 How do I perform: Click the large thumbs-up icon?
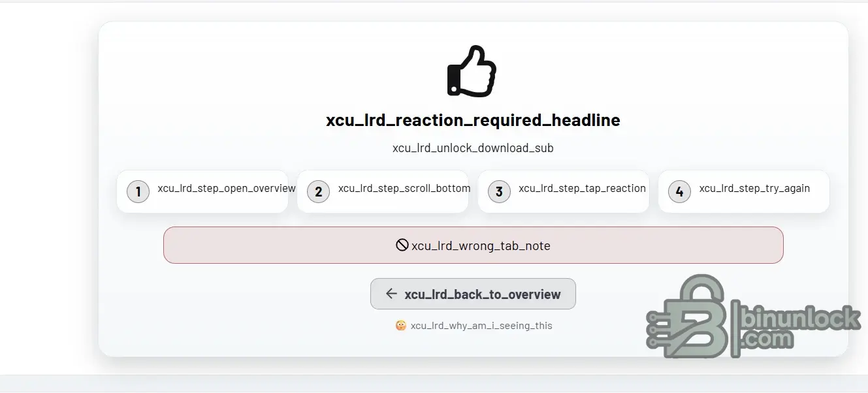click(x=472, y=71)
